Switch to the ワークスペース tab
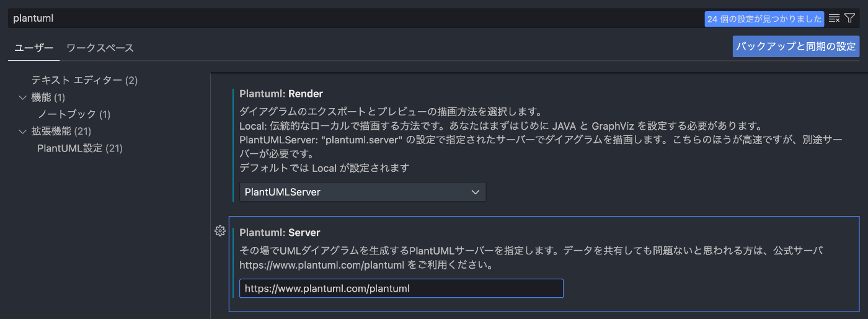The image size is (868, 319). pos(100,48)
